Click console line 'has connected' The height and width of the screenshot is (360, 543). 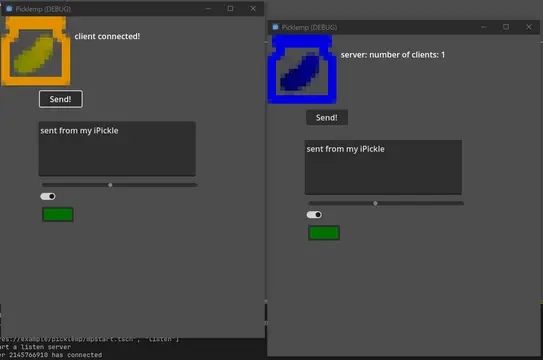(x=51, y=355)
